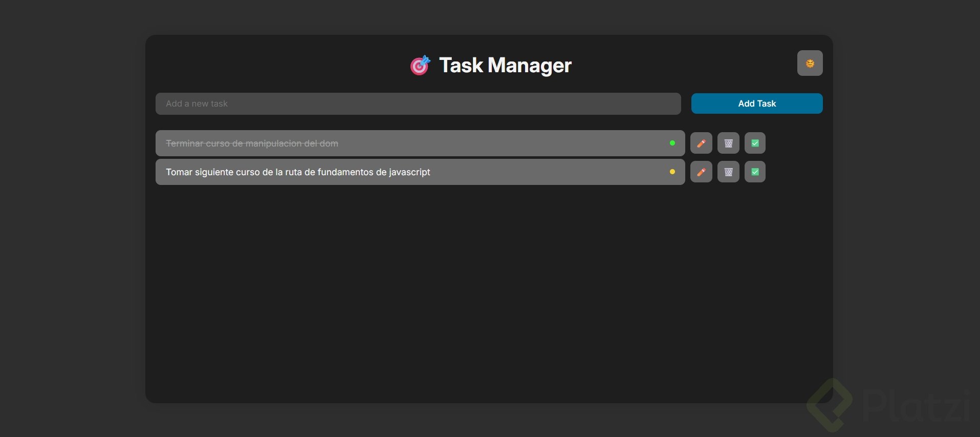
Task: Edit the 'Terminar curso' task with pencil icon
Action: coord(701,143)
